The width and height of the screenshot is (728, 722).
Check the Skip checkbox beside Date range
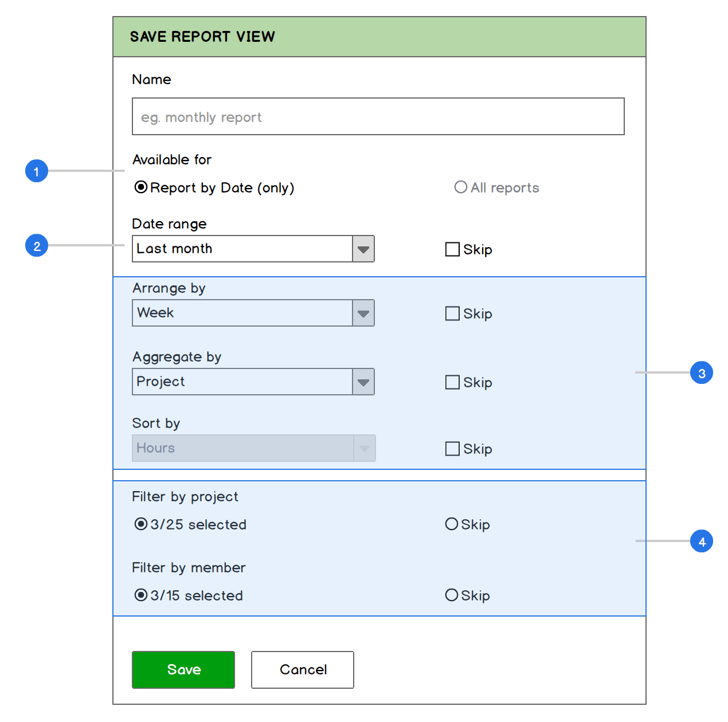[452, 249]
